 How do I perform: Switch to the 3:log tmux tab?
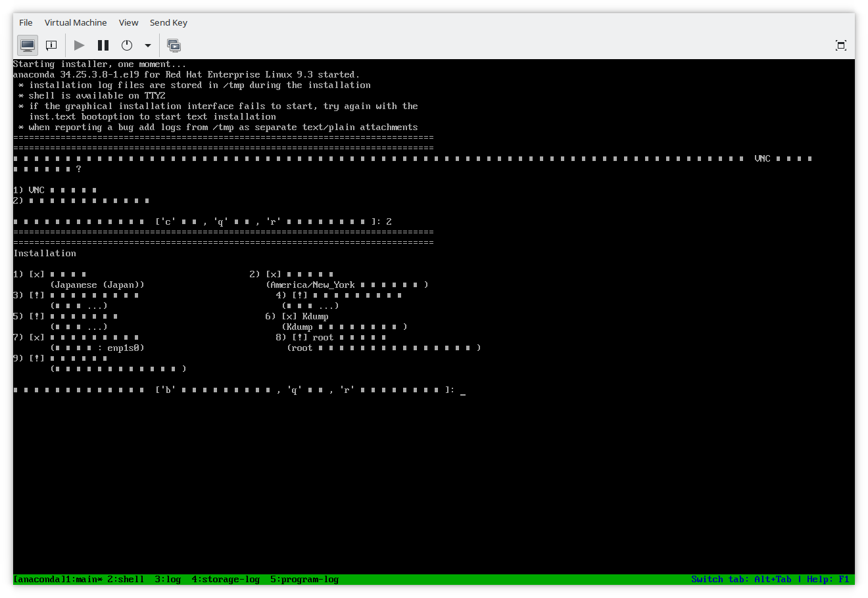click(168, 580)
